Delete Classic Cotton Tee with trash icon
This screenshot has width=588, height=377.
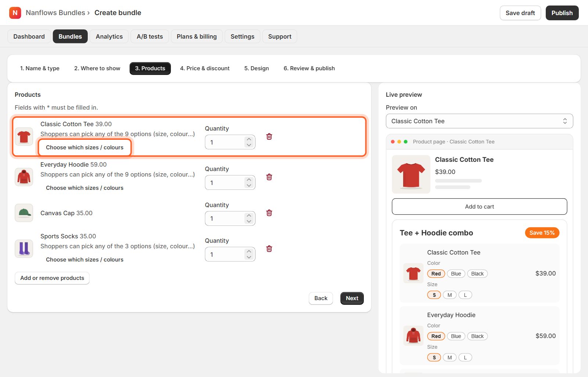[269, 136]
